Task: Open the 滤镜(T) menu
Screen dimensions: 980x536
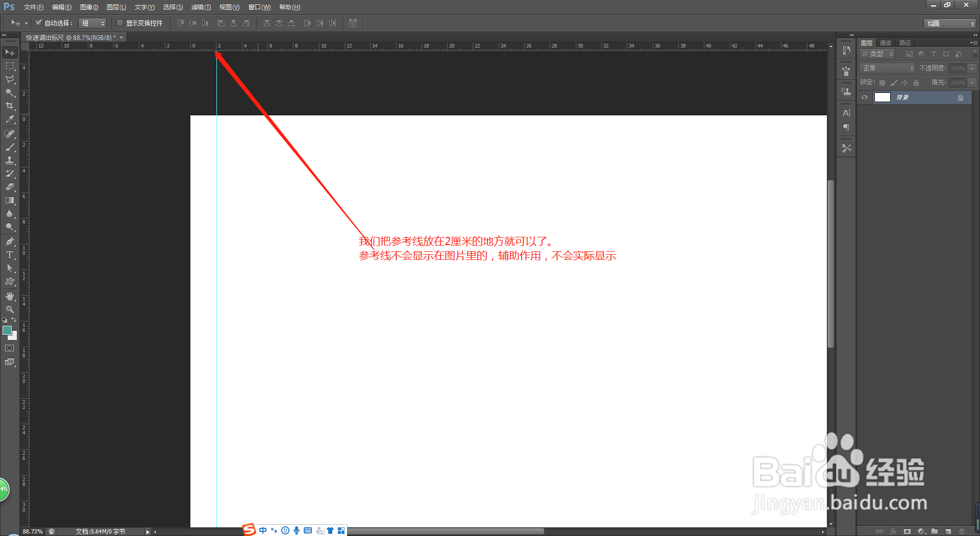Action: point(201,7)
